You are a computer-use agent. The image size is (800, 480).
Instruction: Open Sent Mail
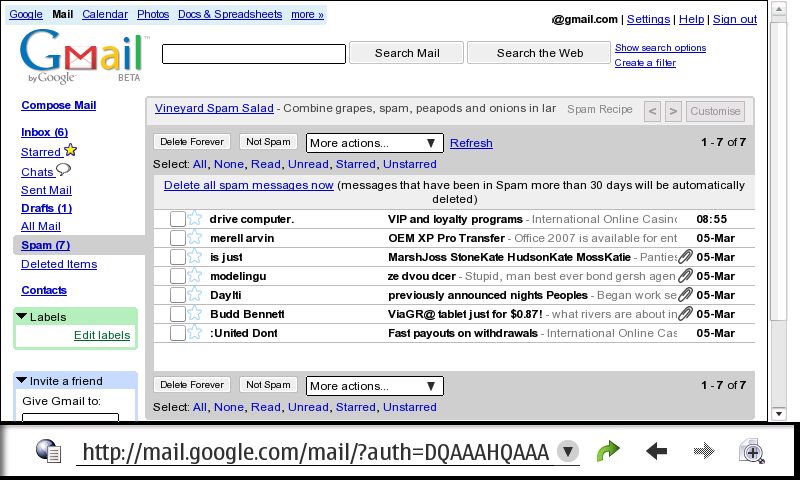coord(46,190)
